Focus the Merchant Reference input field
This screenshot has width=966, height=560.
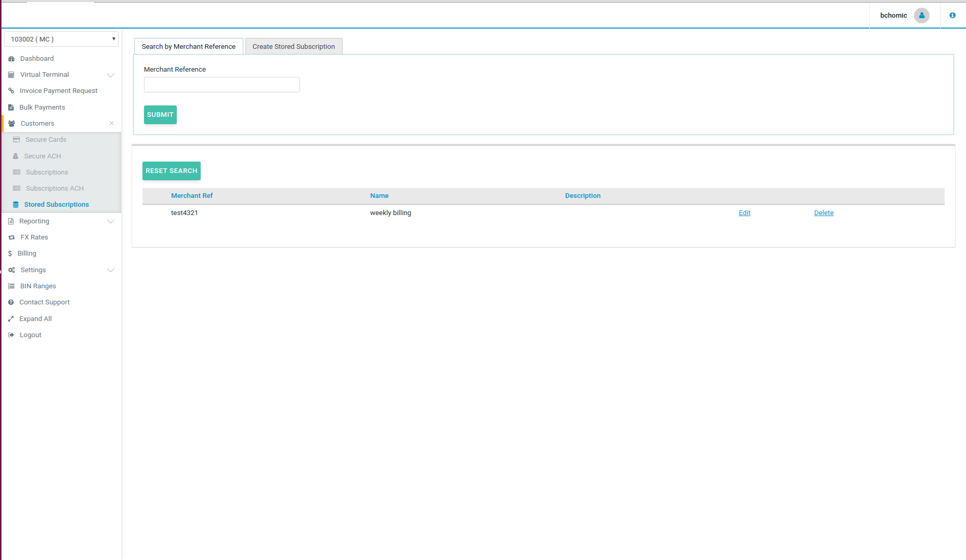click(x=221, y=85)
